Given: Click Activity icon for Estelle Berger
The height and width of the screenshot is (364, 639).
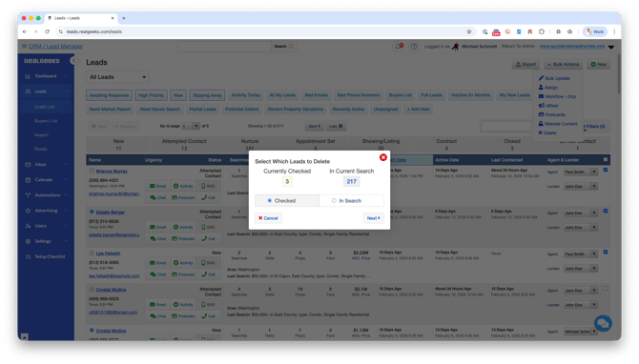Looking at the screenshot, I should pyautogui.click(x=183, y=227).
